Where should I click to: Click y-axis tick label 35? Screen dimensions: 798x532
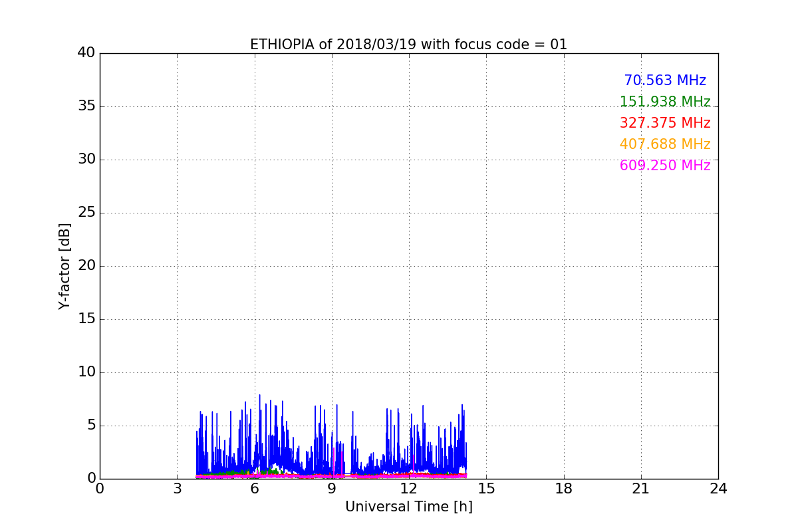coord(86,106)
